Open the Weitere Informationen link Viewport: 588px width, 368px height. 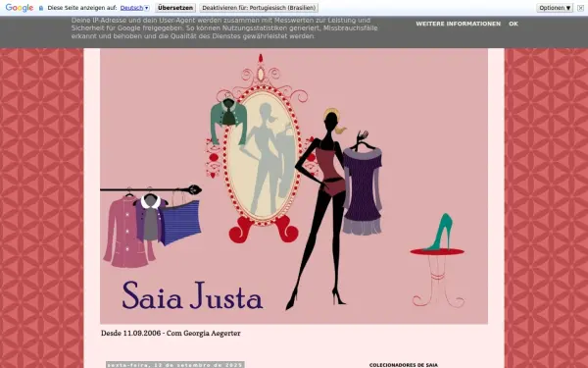pyautogui.click(x=458, y=24)
